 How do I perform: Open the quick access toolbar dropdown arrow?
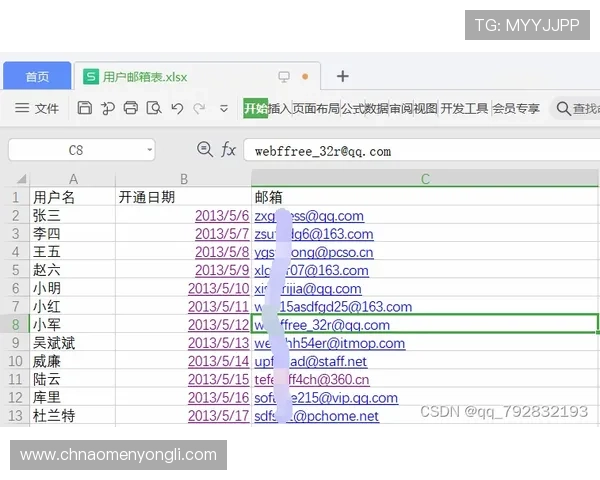223,108
